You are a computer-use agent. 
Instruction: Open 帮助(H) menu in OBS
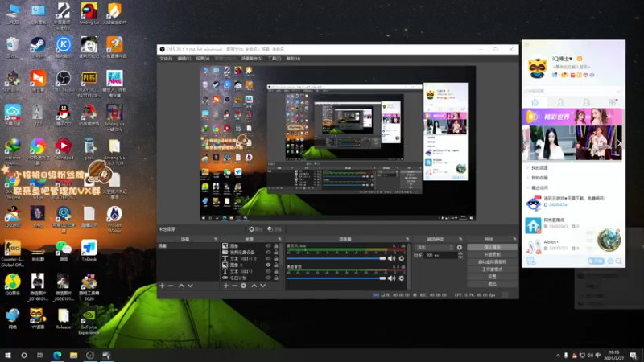tap(293, 59)
